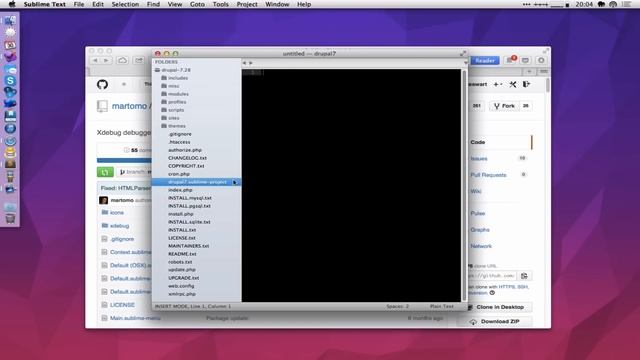Open the Wiki link on GitHub
The image size is (640, 360).
pyautogui.click(x=476, y=191)
